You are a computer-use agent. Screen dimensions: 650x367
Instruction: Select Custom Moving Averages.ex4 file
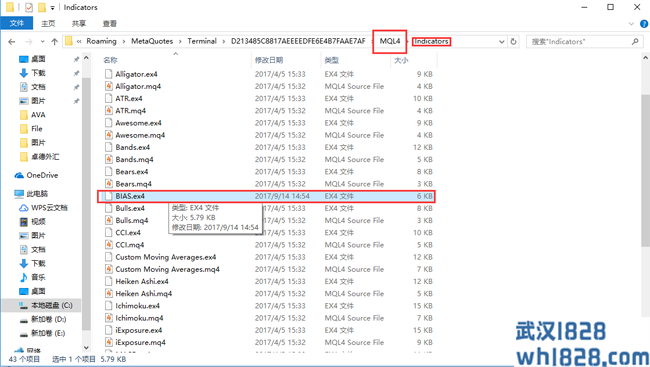click(166, 257)
